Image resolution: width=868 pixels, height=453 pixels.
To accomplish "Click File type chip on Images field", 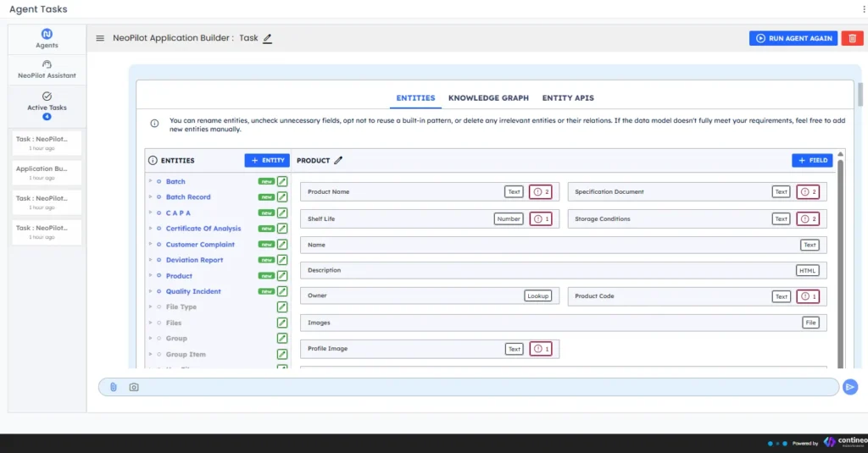I will coord(810,323).
